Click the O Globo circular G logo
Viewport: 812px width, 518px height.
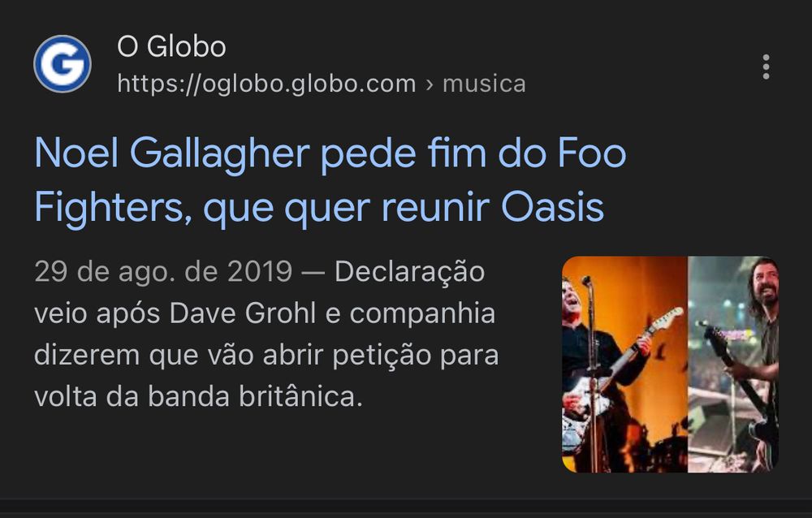click(63, 63)
